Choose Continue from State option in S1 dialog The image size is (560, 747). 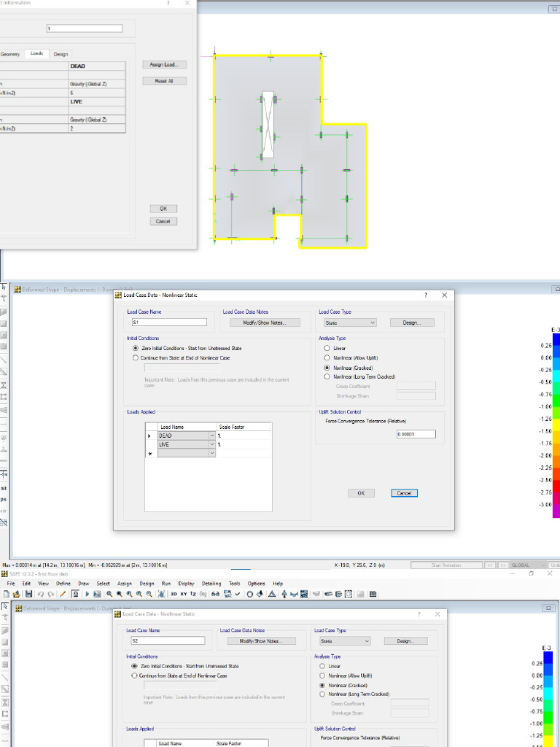(135, 358)
